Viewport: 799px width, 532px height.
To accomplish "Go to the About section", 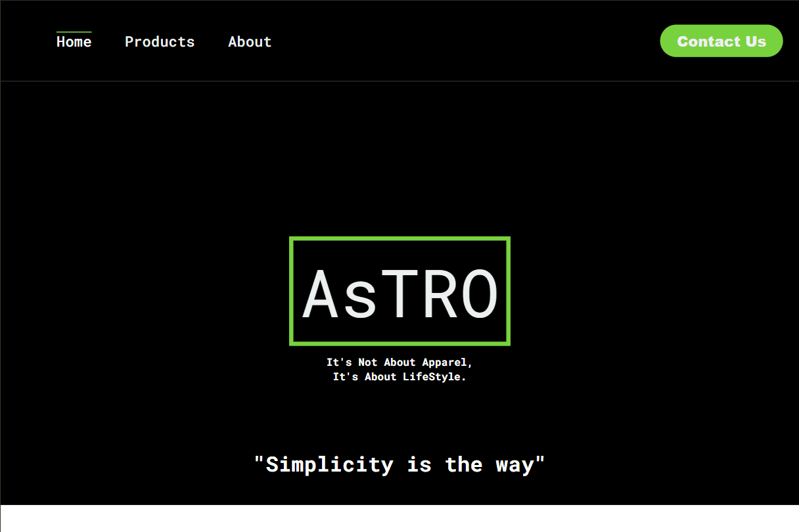I will (250, 41).
